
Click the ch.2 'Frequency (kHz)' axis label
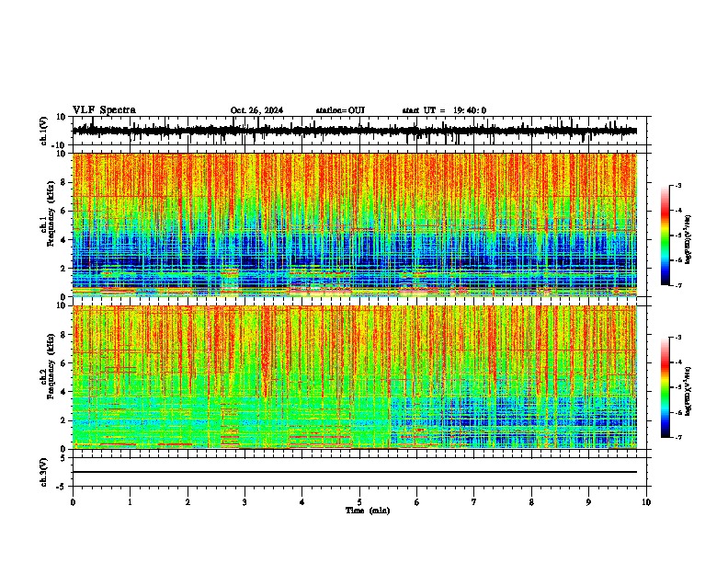click(51, 366)
